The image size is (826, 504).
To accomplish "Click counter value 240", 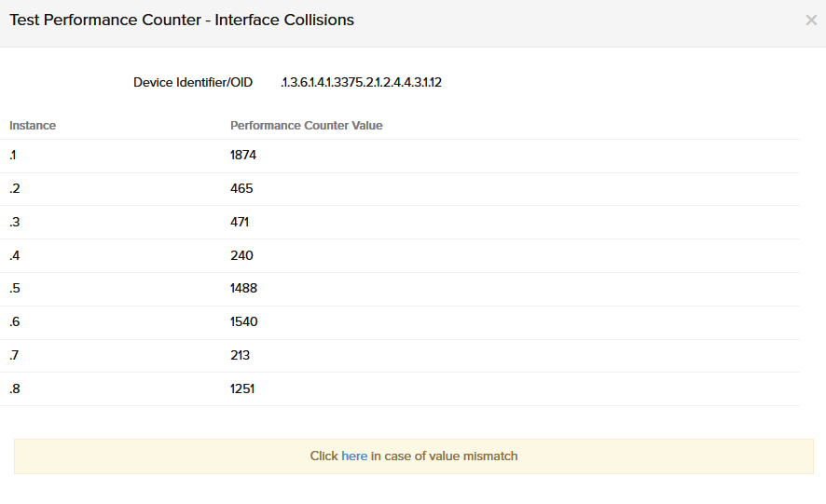I will coord(241,256).
